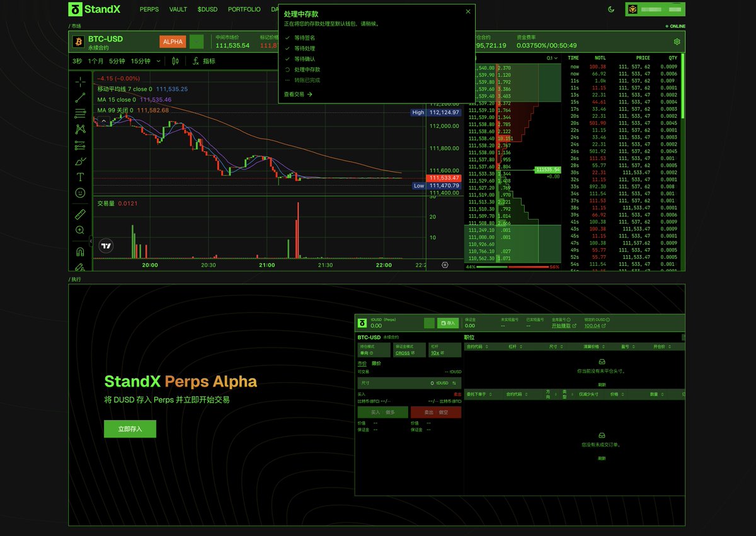
Task: Open the PORTFOLIO navigation tab
Action: (x=244, y=9)
